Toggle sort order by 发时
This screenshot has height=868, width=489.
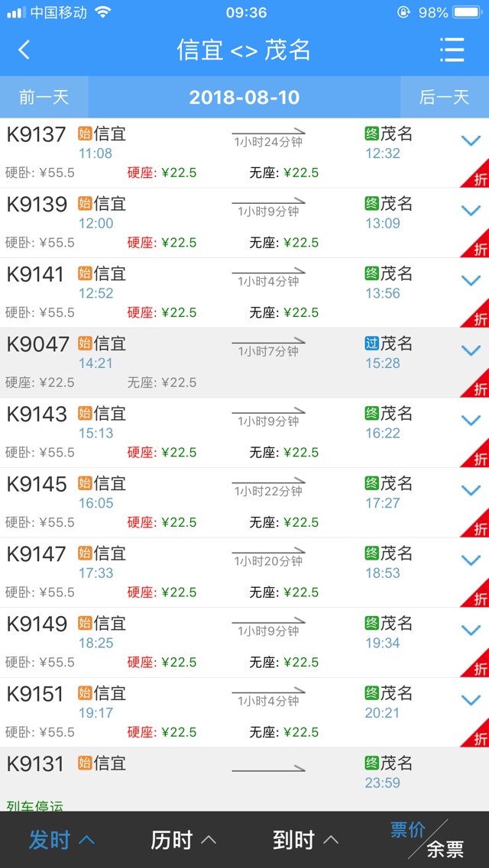(61, 840)
